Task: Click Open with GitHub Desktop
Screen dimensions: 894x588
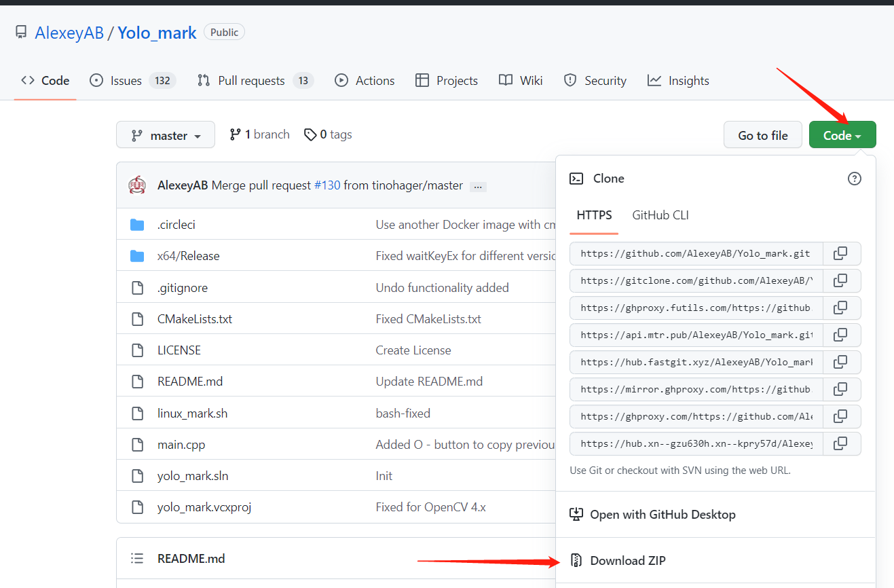Action: 663,515
